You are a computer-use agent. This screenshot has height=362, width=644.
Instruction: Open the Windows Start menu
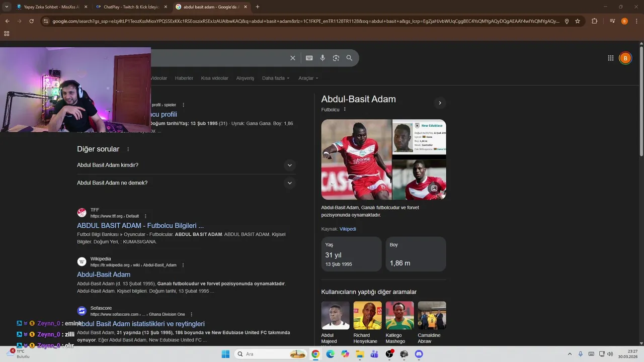click(x=225, y=354)
